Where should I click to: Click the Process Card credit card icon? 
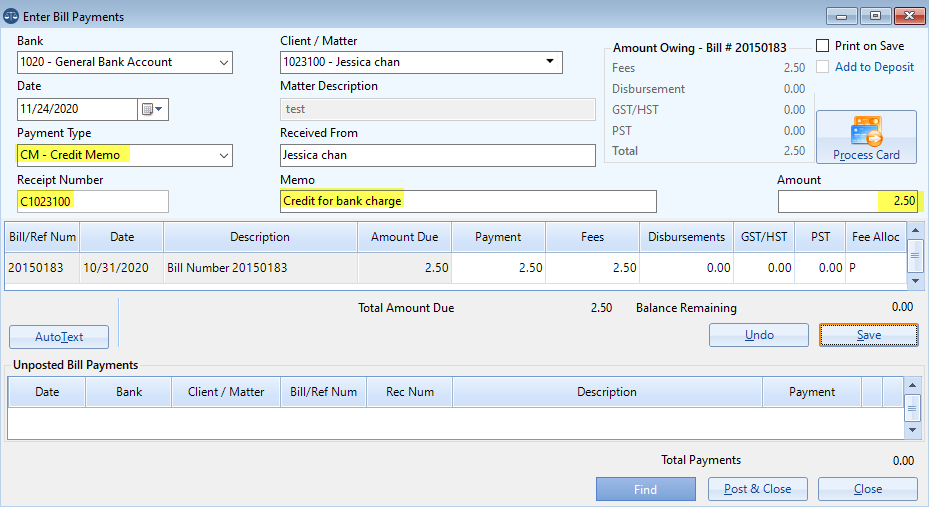point(866,131)
